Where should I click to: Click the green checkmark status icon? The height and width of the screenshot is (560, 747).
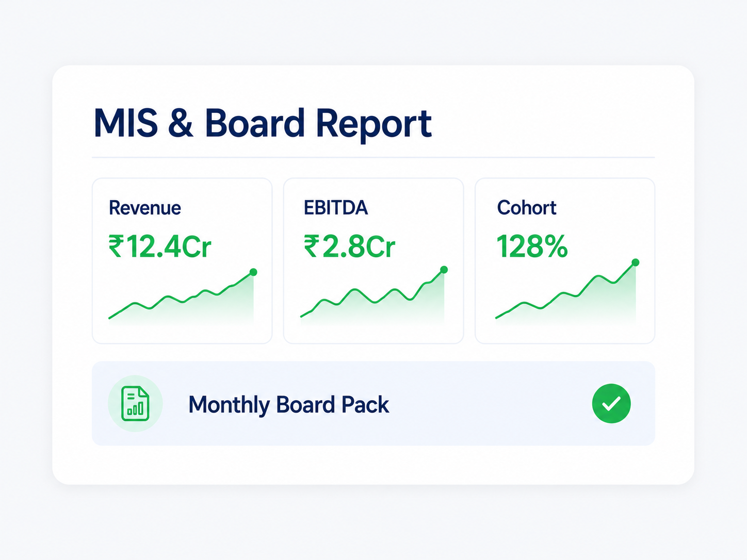[611, 404]
